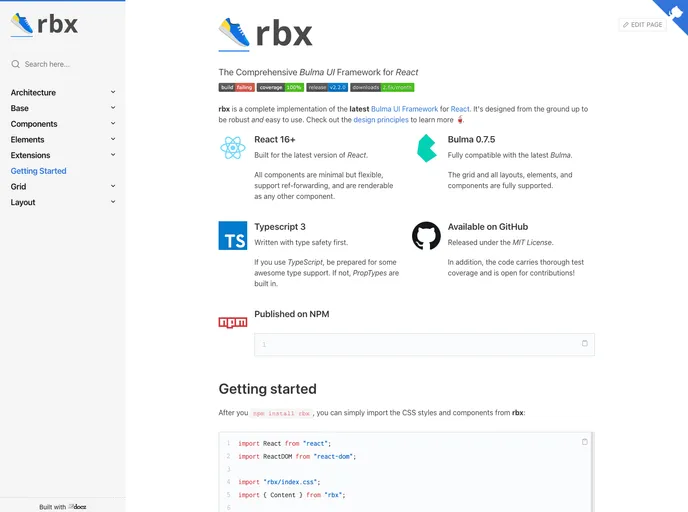Click the 'Typescript 3' heading
Image resolution: width=688 pixels, height=512 pixels.
tap(280, 227)
